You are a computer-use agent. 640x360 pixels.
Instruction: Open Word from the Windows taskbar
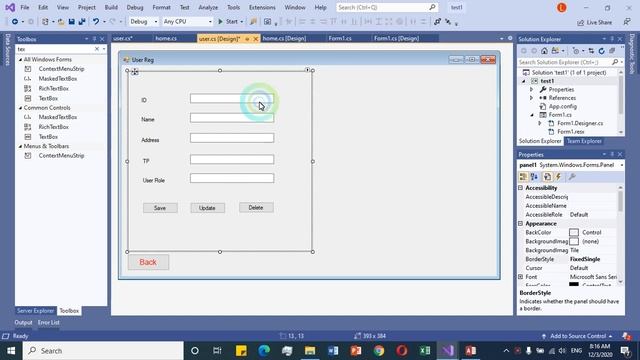333,351
